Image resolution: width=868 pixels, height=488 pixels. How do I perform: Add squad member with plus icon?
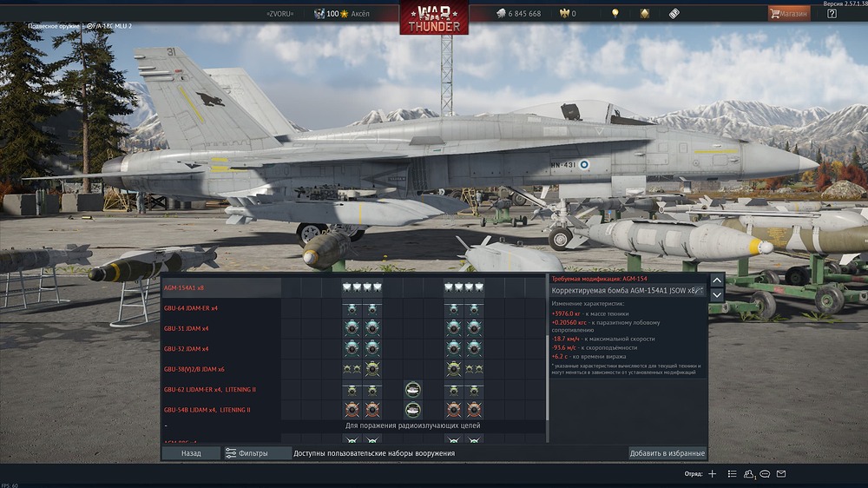pyautogui.click(x=713, y=474)
